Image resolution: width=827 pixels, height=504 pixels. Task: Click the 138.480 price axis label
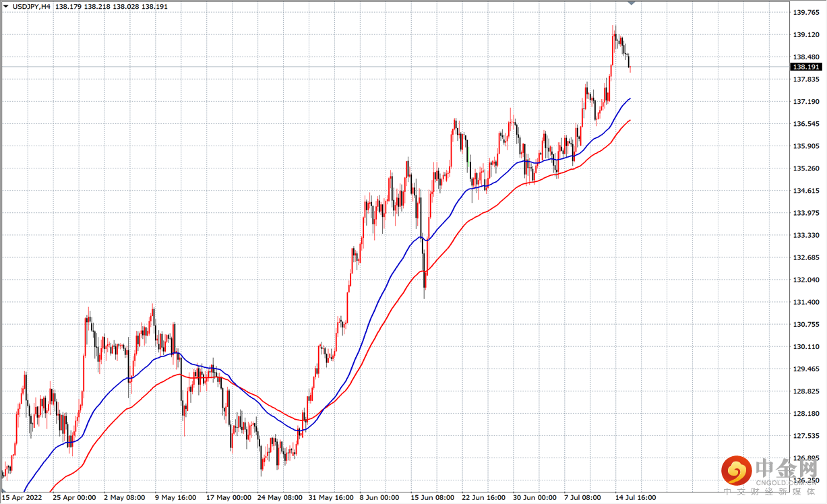click(806, 57)
